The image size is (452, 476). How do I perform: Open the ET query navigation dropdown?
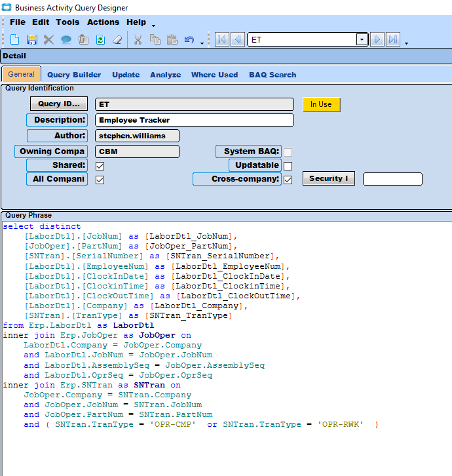[x=362, y=40]
